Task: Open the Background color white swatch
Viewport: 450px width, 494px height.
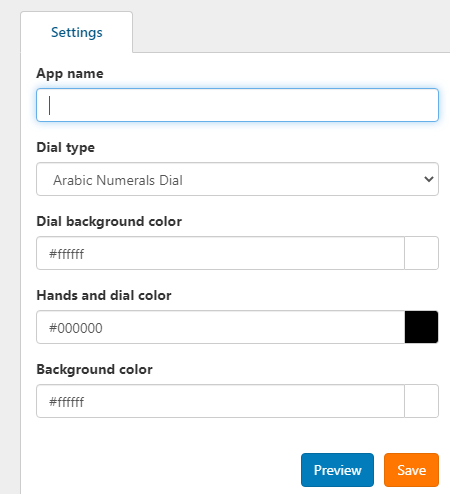Action: (422, 401)
